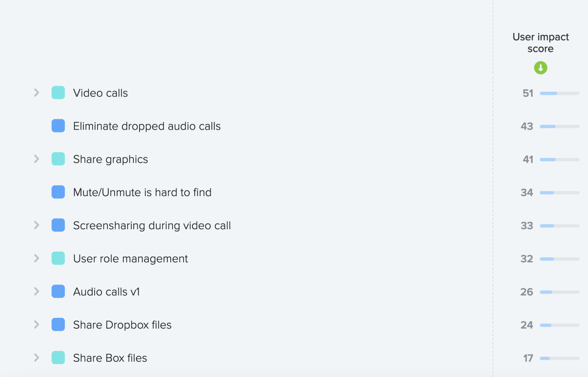This screenshot has height=377, width=588.
Task: Click the blue square beside Eliminate dropped audio calls
Action: 58,126
